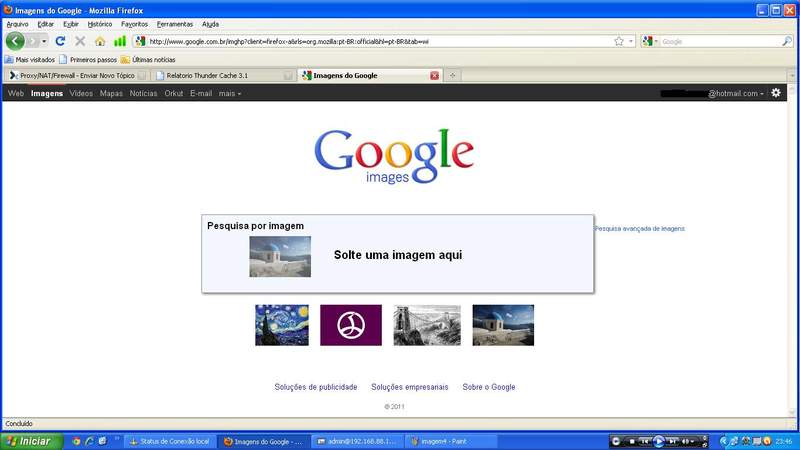Click the Web link in Google bar
The height and width of the screenshot is (450, 800).
(x=16, y=93)
